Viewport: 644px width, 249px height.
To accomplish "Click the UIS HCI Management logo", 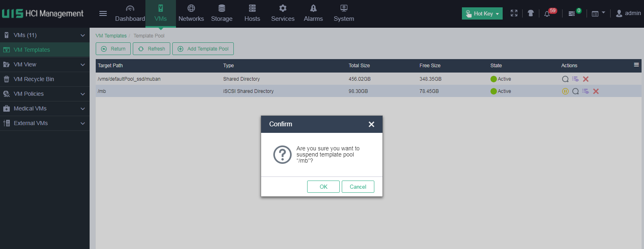I will [43, 13].
